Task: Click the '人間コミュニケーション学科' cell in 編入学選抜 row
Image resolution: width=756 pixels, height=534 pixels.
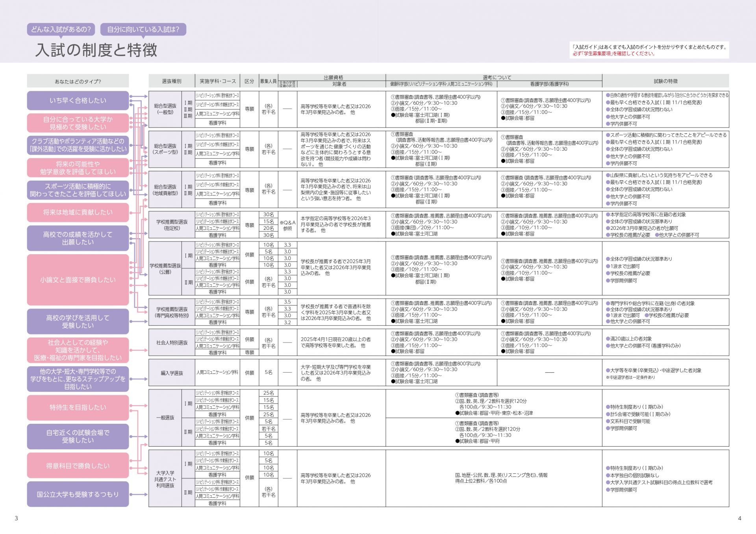Action: point(217,373)
